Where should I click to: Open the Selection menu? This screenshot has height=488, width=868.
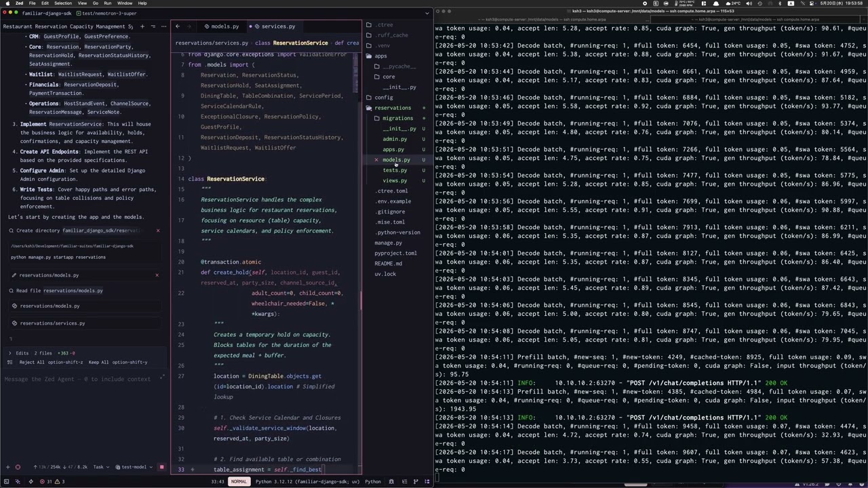coord(63,3)
